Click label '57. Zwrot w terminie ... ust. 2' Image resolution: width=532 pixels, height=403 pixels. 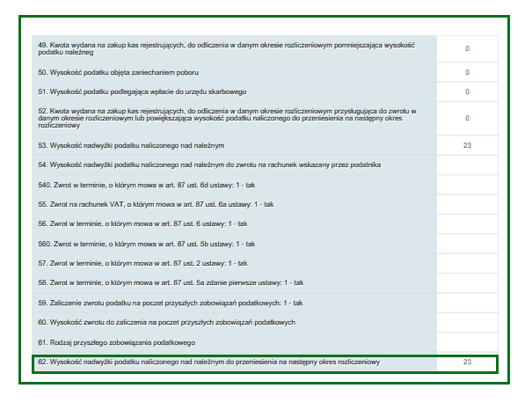click(x=142, y=263)
